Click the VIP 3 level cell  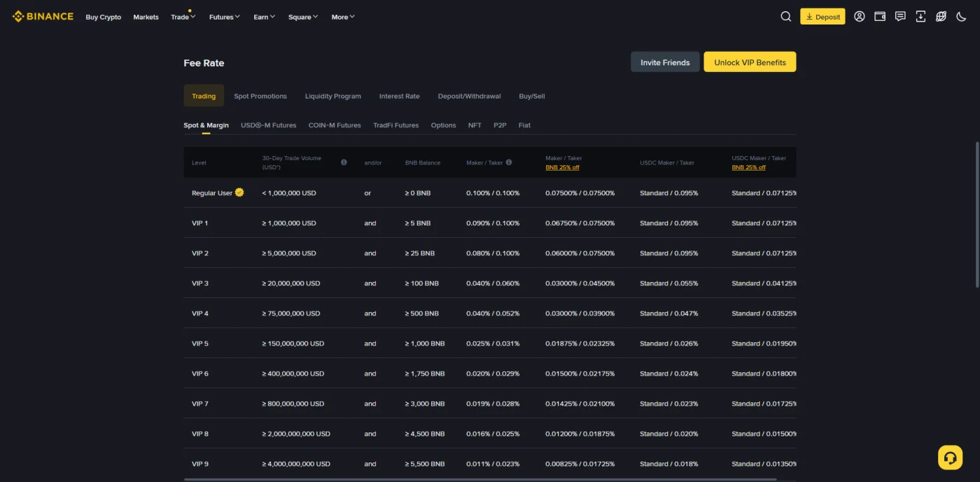coord(200,283)
